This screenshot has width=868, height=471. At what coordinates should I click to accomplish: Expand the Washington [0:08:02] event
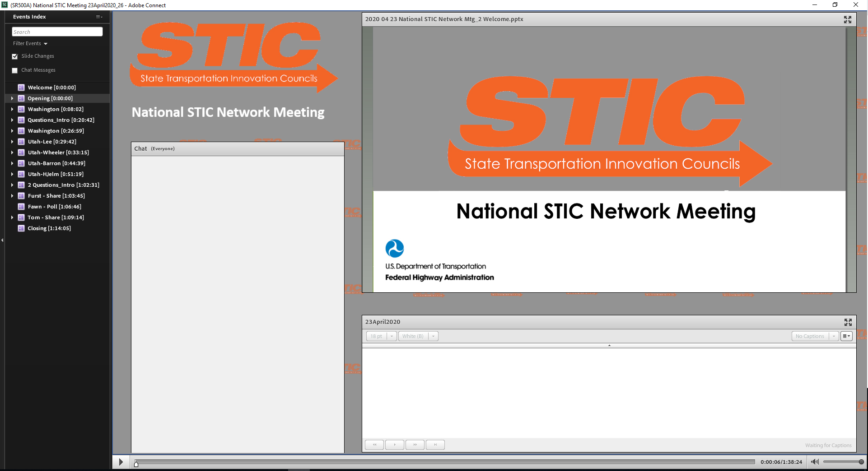coord(12,109)
